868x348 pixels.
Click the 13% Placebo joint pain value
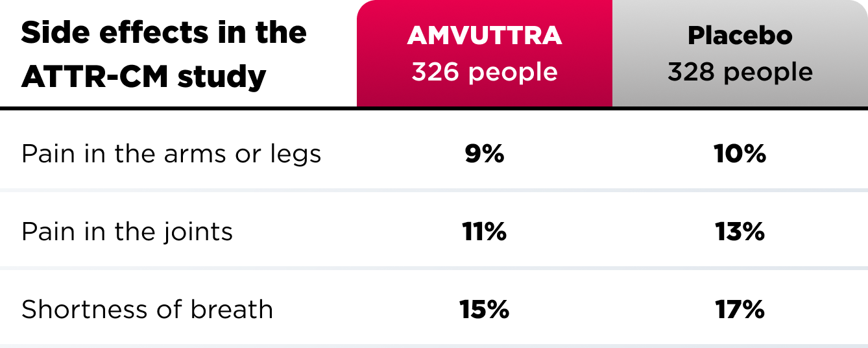tap(740, 232)
